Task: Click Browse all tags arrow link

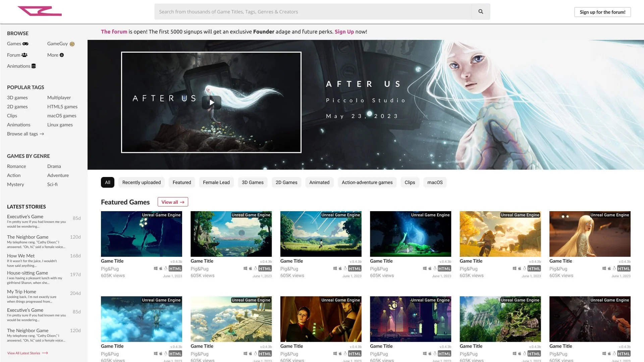Action: point(25,134)
